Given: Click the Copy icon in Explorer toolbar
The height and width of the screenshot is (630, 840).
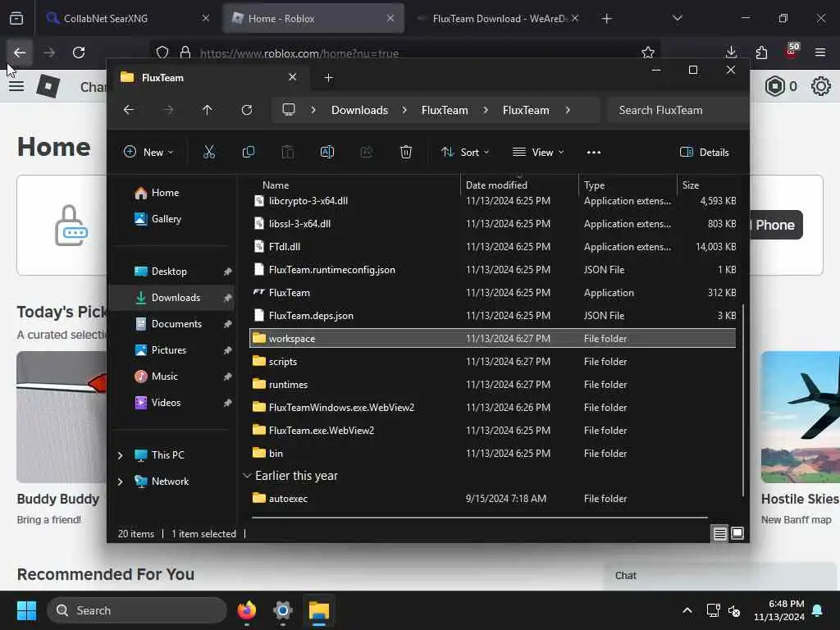Looking at the screenshot, I should coord(248,152).
